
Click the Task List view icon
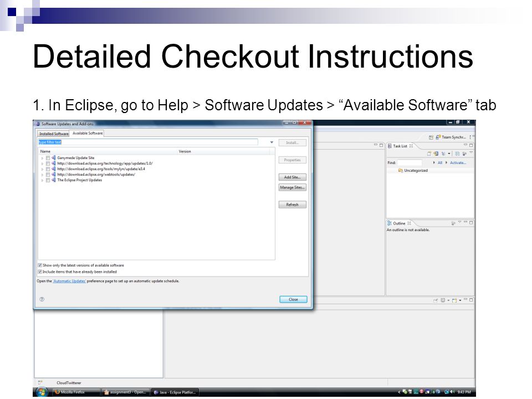[390, 146]
